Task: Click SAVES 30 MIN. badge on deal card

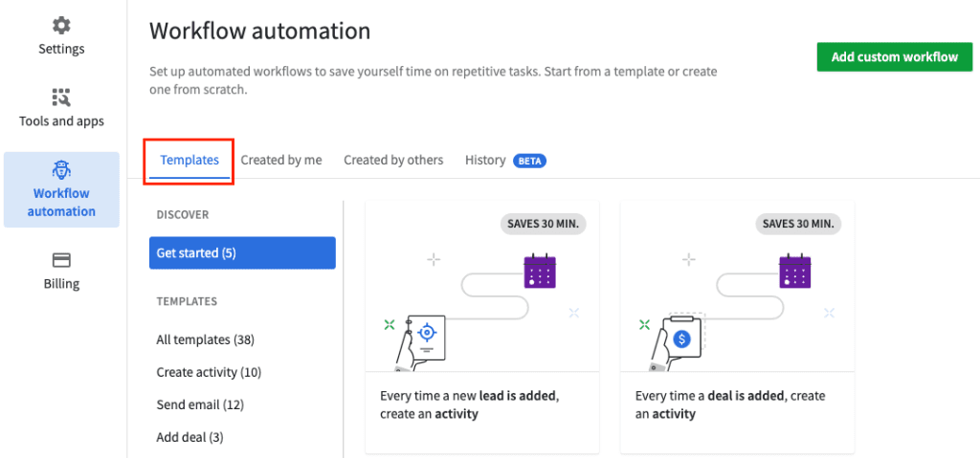Action: (798, 224)
